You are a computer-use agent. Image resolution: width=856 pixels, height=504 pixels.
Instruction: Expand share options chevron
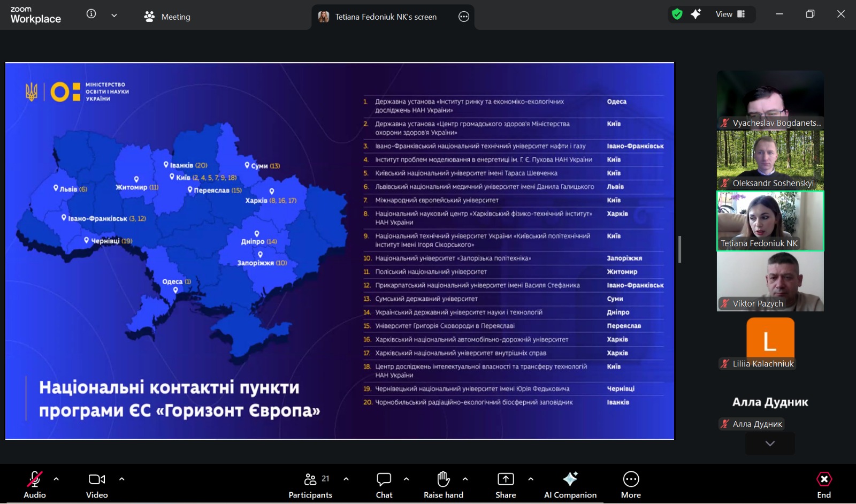[531, 479]
